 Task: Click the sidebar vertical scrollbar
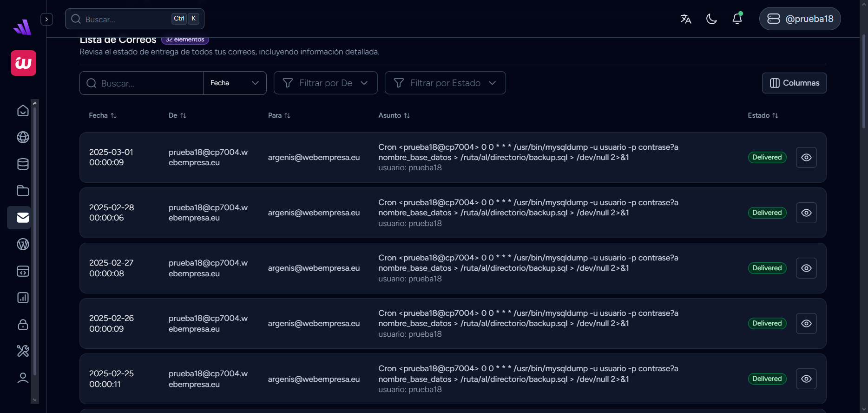pos(35,242)
